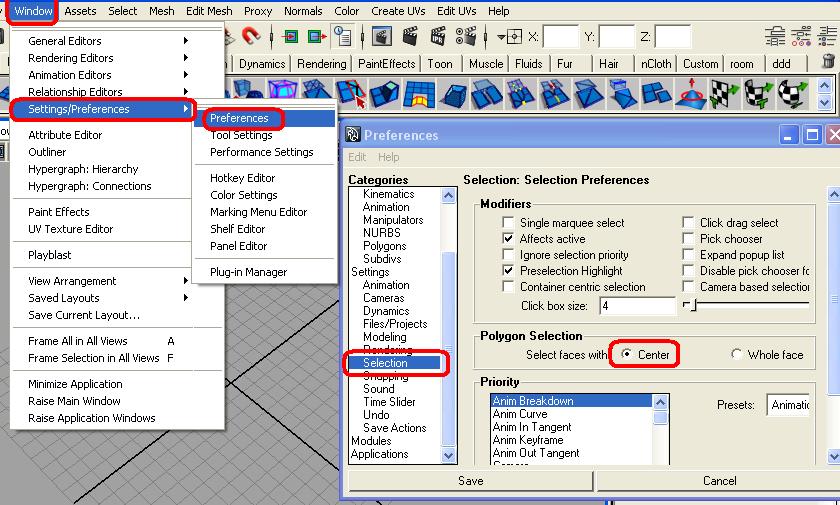
Task: Click Categories list scroll down arrow
Action: (449, 456)
